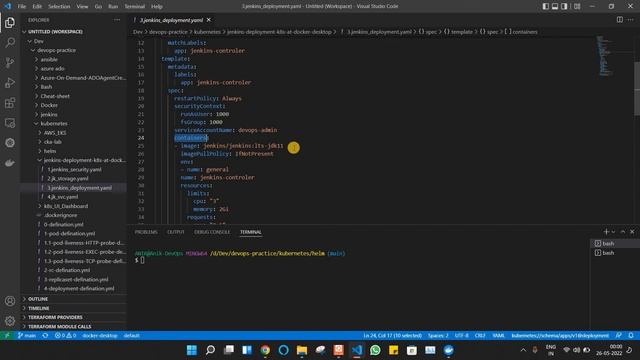Click default namespace in status bar
This screenshot has width=640, height=360.
click(x=131, y=336)
